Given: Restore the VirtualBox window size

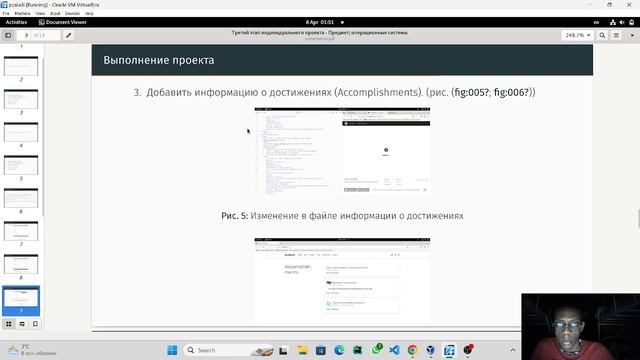Looking at the screenshot, I should coord(609,4).
